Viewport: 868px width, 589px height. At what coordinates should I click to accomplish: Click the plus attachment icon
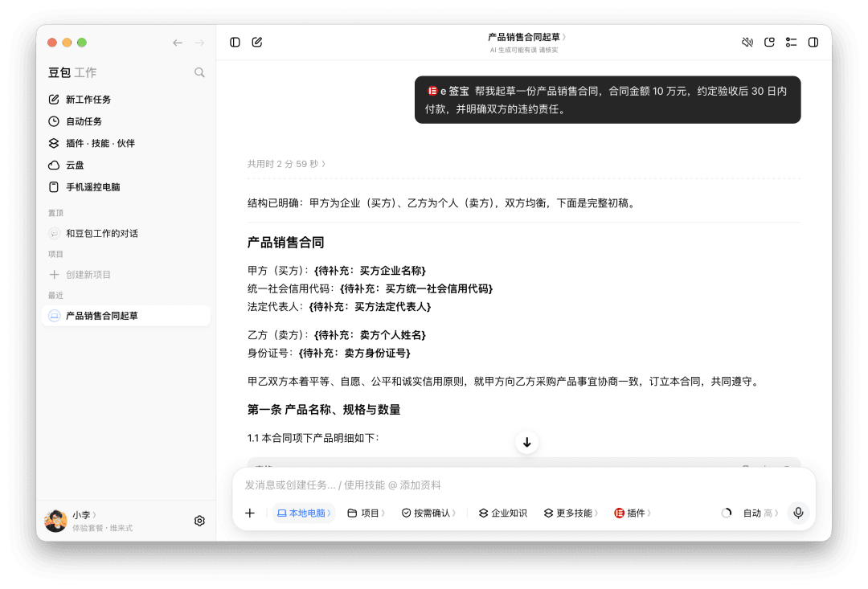(x=250, y=513)
